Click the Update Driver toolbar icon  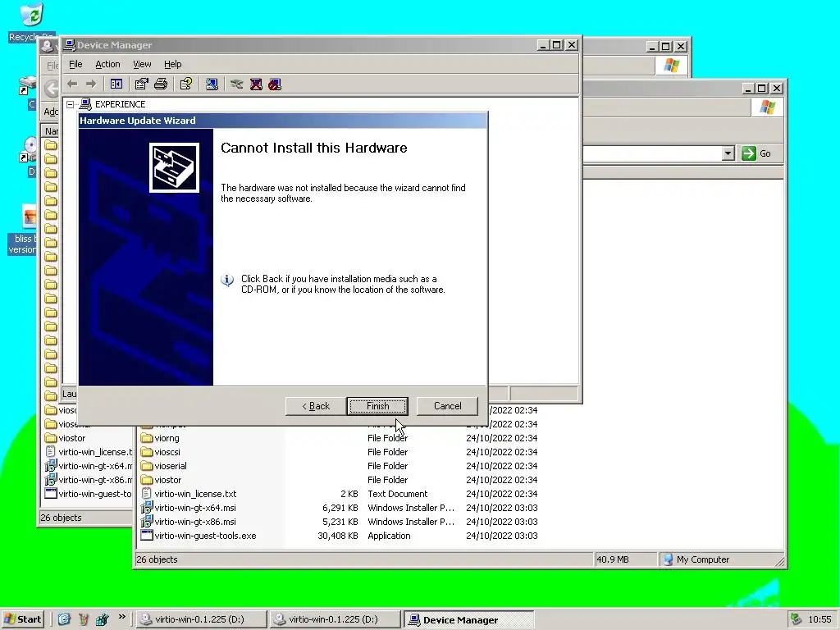point(237,84)
